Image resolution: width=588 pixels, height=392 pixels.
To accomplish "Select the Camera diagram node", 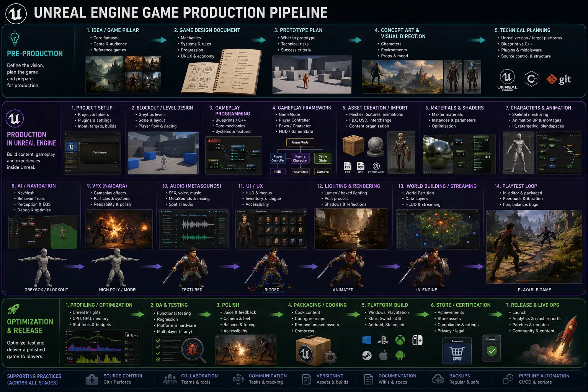I will pyautogui.click(x=323, y=172).
